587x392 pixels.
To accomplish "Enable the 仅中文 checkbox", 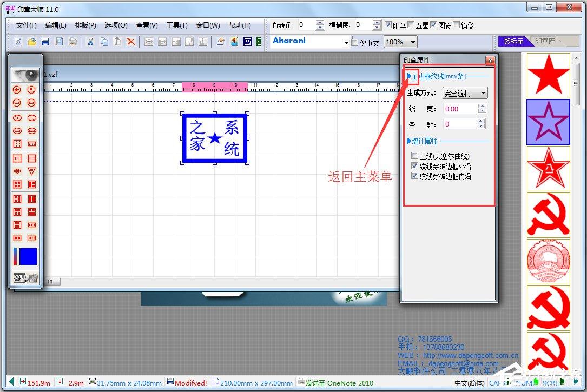I will [355, 43].
